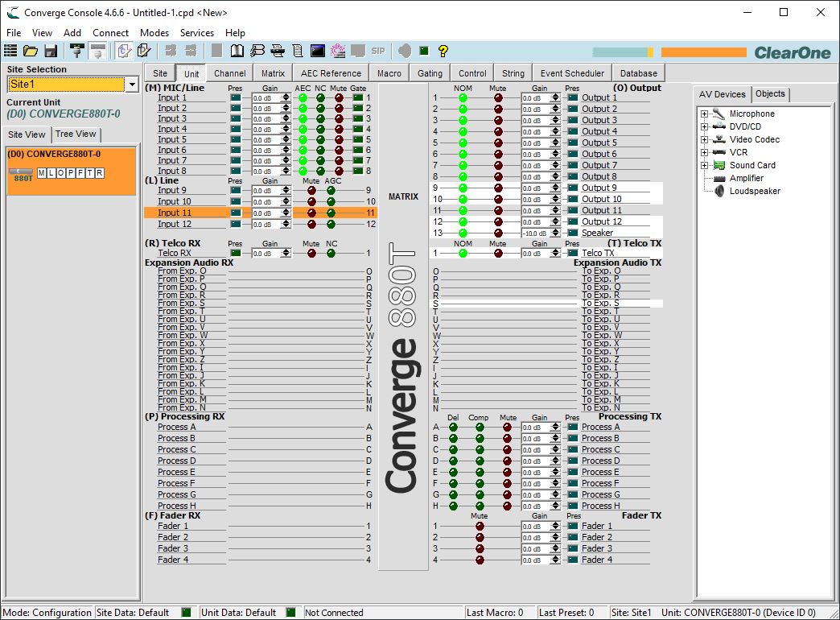The height and width of the screenshot is (620, 840).
Task: Click the floppy disk save icon
Action: 51,51
